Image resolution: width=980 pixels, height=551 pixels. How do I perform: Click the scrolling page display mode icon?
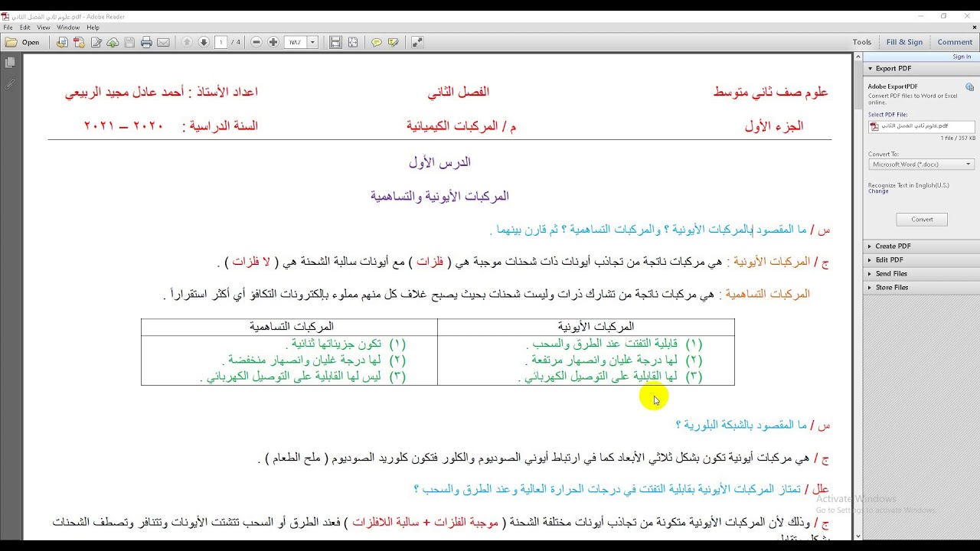335,42
